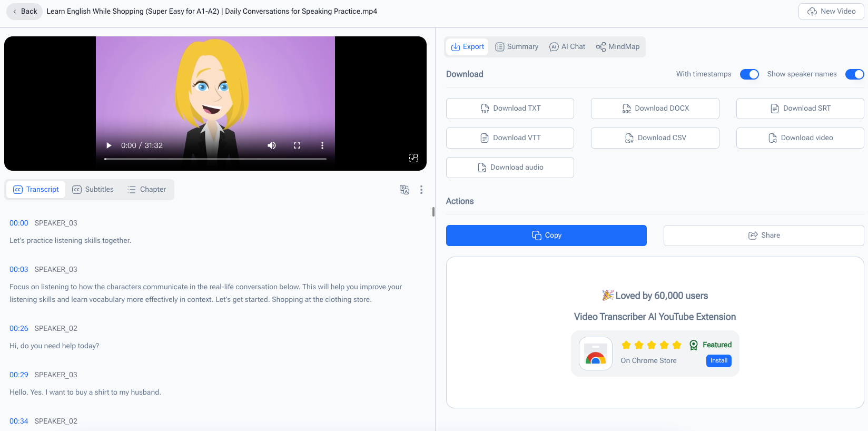Copy the transcript
The height and width of the screenshot is (431, 868).
pyautogui.click(x=546, y=236)
